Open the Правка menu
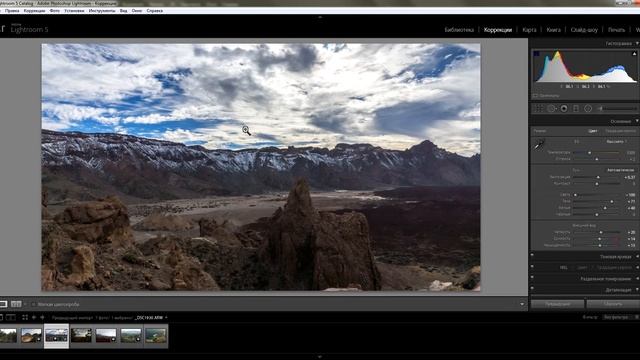Image resolution: width=640 pixels, height=360 pixels. click(12, 11)
